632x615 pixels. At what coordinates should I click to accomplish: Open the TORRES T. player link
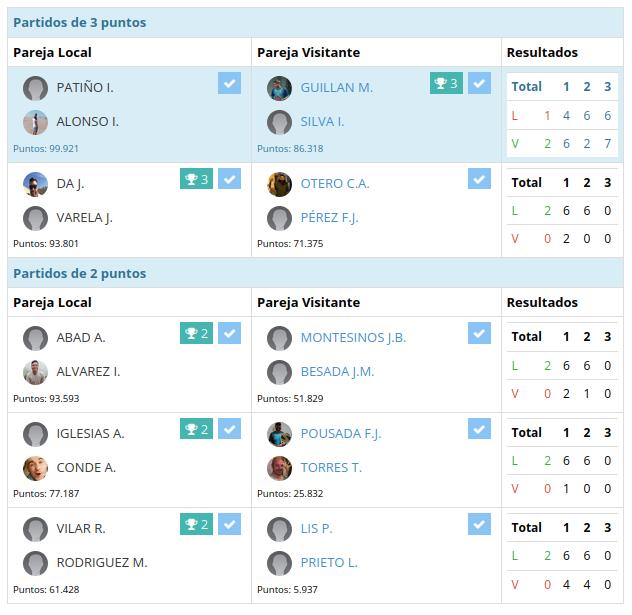coord(331,467)
